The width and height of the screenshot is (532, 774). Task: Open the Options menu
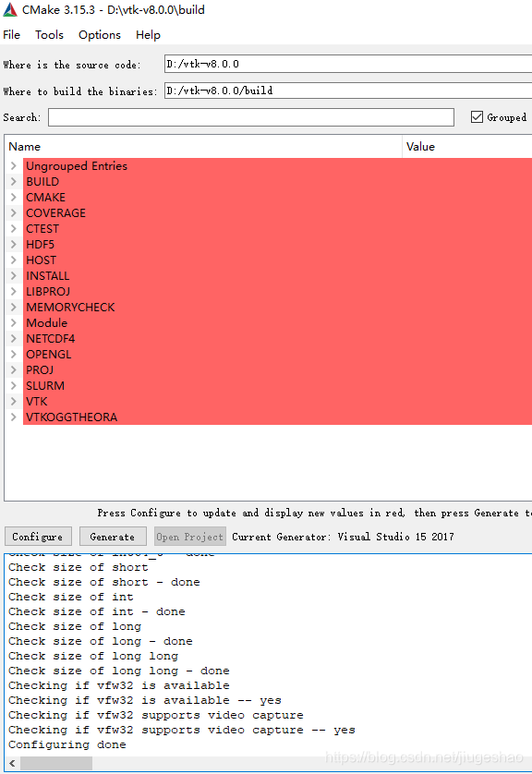point(100,35)
